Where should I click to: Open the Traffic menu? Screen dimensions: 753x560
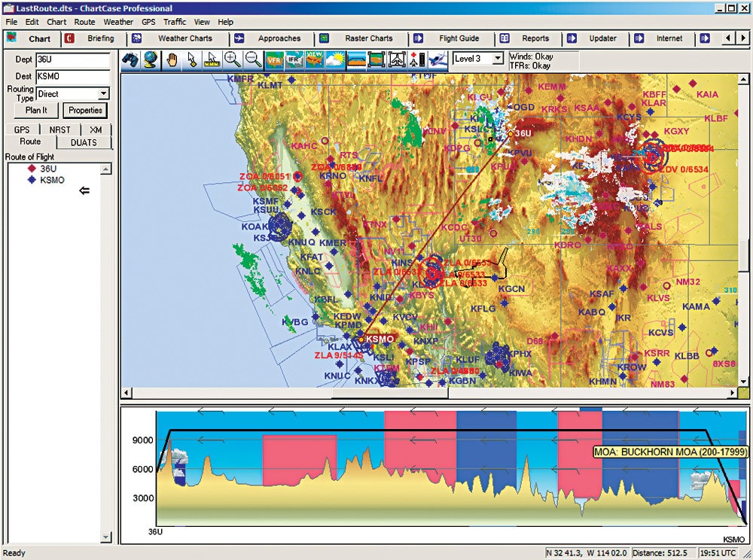pos(175,22)
